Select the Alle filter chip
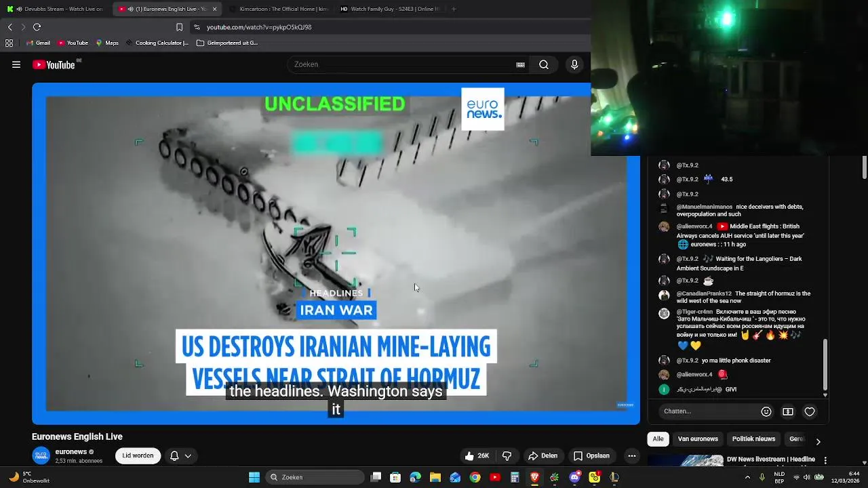Image resolution: width=868 pixels, height=488 pixels. (658, 439)
